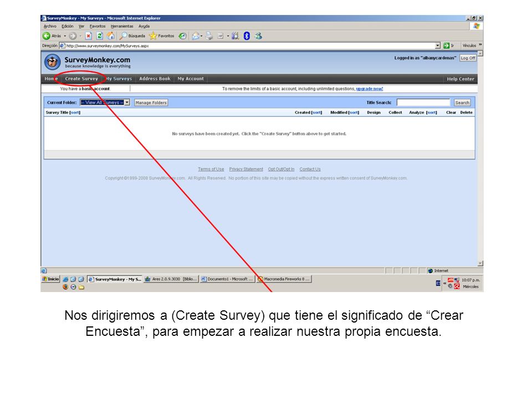
Task: Open the Help Center tab
Action: point(461,79)
